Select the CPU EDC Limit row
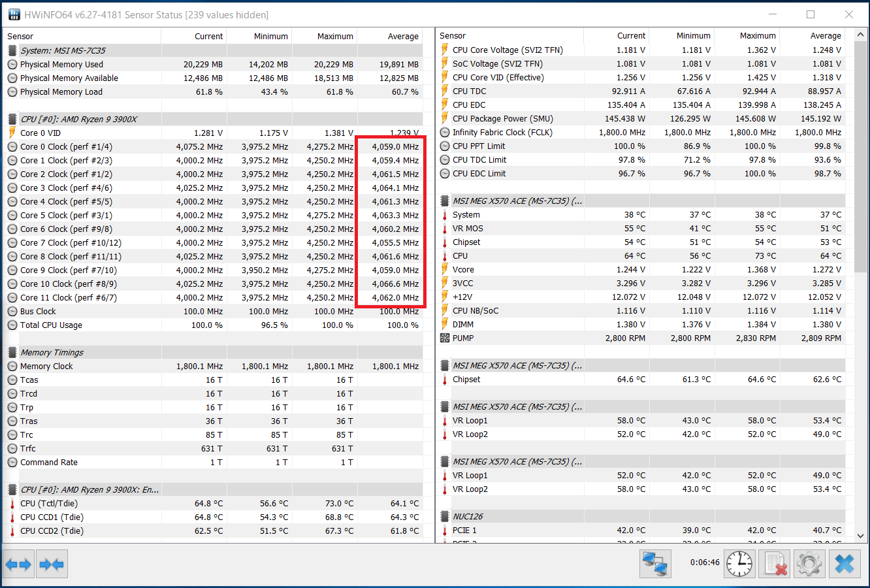The width and height of the screenshot is (870, 588). (641, 173)
